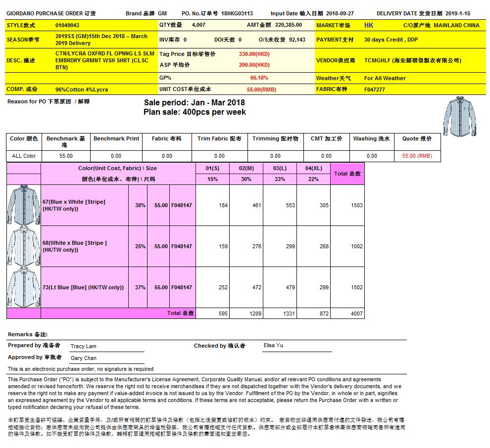Screen dimensions: 490x448
Task: Select the Checked by name Elisa Yu
Action: [x=274, y=346]
